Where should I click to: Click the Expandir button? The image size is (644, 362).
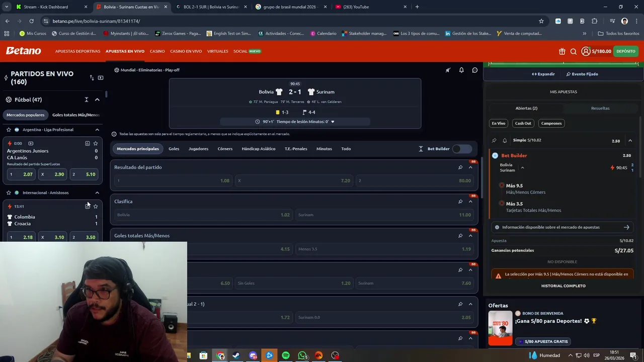pos(543,74)
